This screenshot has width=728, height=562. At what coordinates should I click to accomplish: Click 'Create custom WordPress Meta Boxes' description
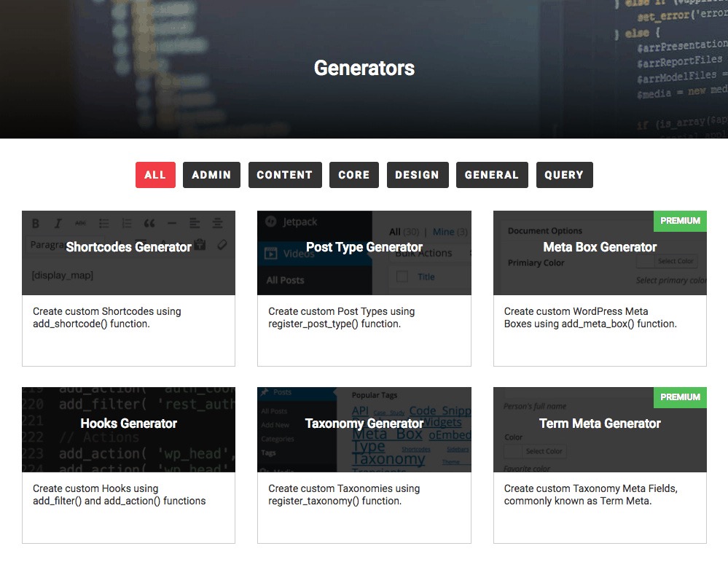590,318
